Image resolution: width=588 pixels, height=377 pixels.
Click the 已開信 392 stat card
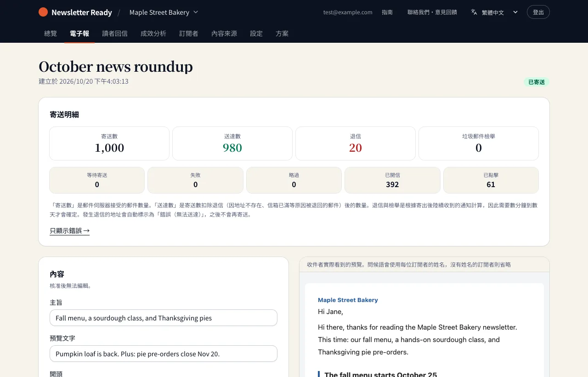(x=392, y=180)
